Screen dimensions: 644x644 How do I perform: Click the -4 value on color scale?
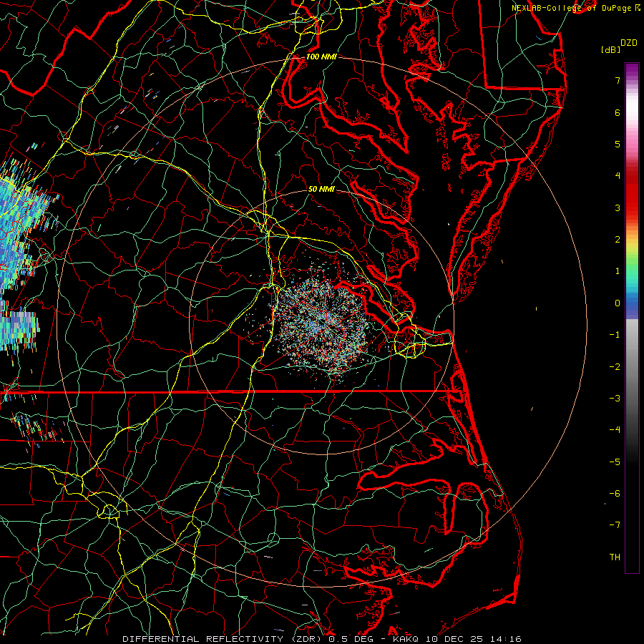click(615, 430)
